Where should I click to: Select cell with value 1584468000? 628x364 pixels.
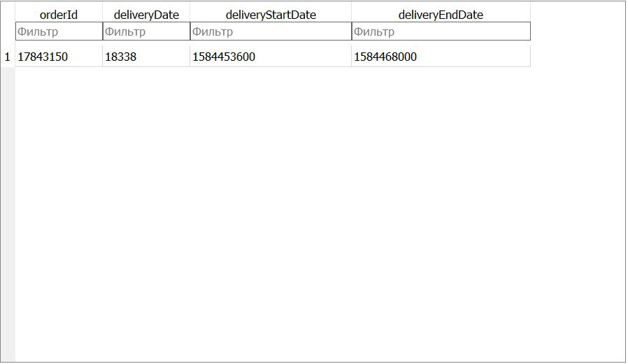click(x=441, y=57)
